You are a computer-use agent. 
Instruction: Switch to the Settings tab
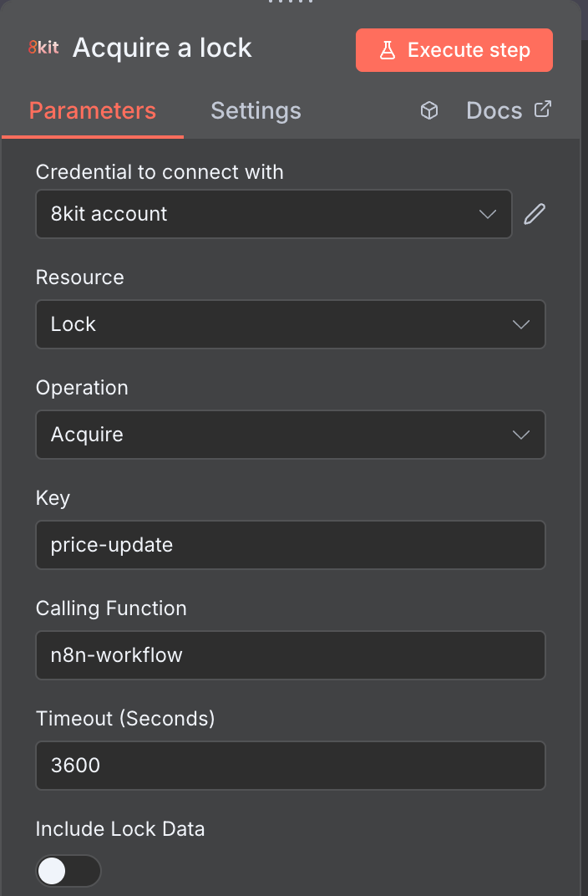point(256,110)
